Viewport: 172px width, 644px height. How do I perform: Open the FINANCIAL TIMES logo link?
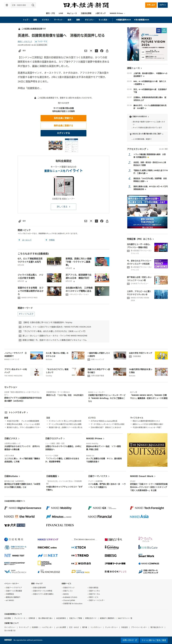[60, 525]
